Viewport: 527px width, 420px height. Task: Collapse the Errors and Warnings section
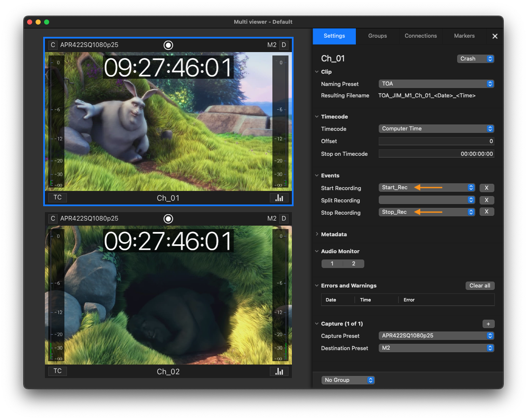pyautogui.click(x=316, y=286)
